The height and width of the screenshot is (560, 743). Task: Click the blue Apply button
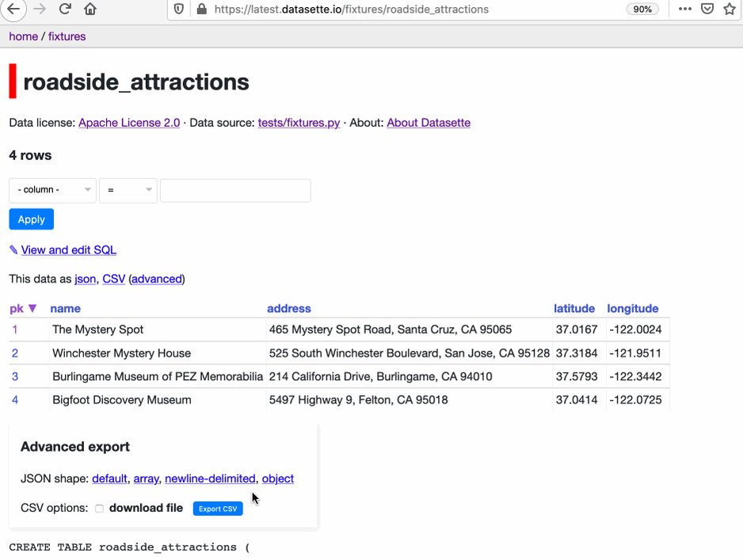(x=31, y=219)
